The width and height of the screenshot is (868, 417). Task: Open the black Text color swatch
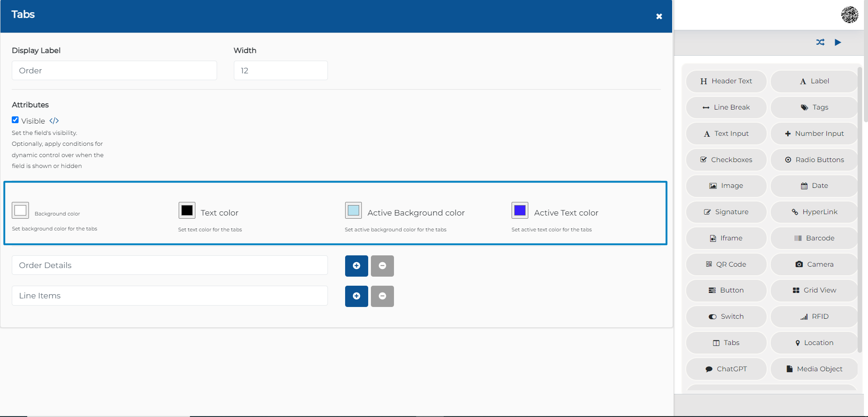(187, 210)
